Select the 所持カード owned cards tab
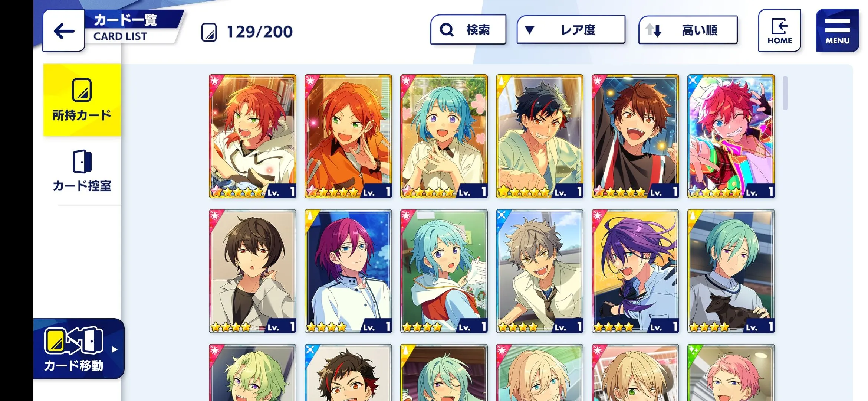Screen dimensions: 868x401 click(82, 100)
